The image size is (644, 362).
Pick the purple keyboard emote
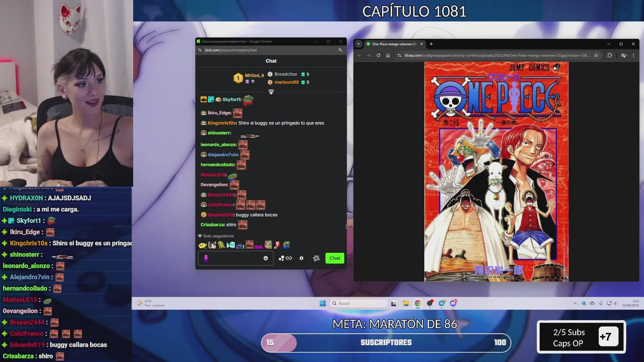(x=259, y=246)
